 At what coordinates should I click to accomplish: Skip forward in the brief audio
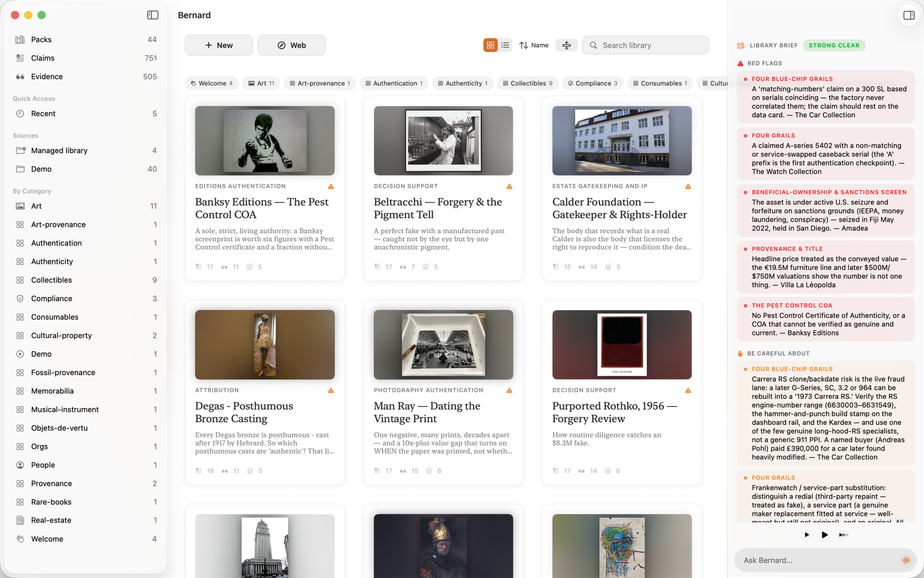tap(843, 535)
